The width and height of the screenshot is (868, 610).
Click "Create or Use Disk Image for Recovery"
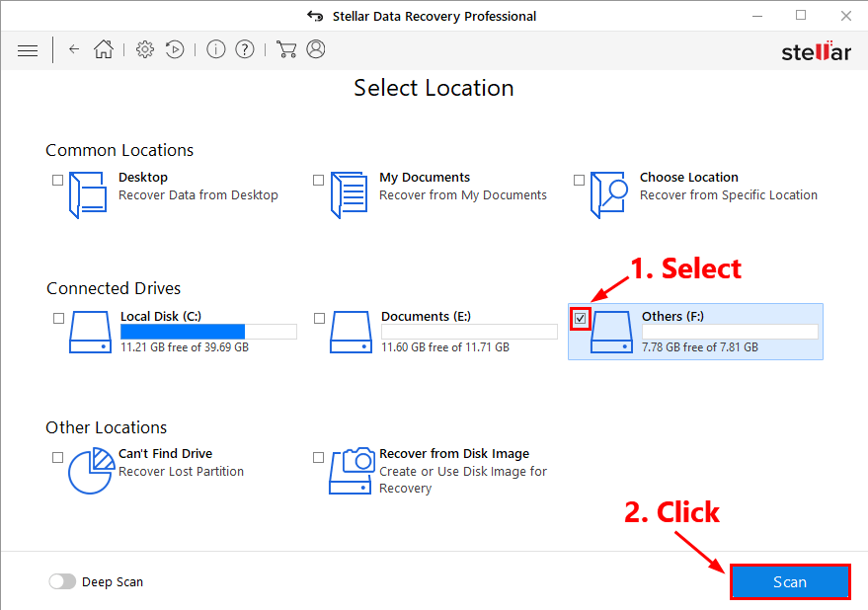pos(463,480)
